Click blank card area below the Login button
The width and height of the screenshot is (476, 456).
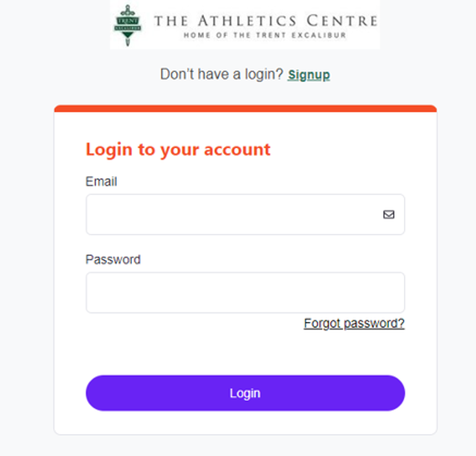(245, 423)
